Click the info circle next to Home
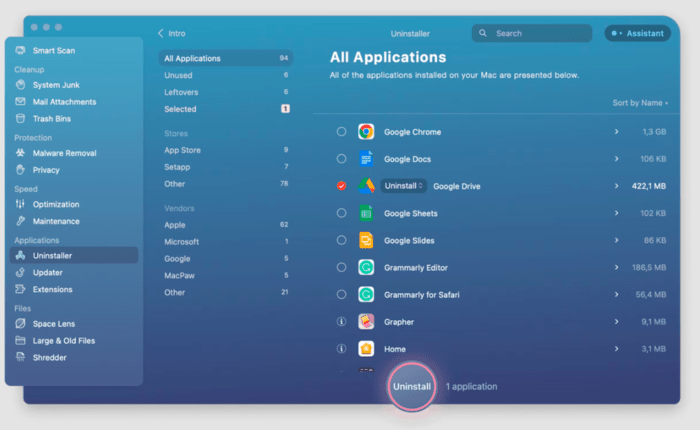The width and height of the screenshot is (700, 430). (x=342, y=349)
